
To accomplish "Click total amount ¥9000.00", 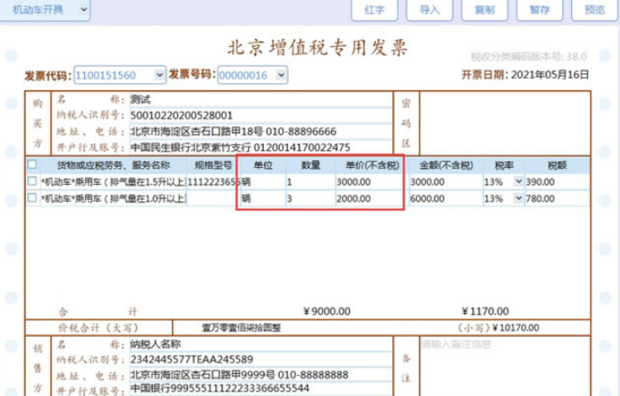I will (327, 311).
